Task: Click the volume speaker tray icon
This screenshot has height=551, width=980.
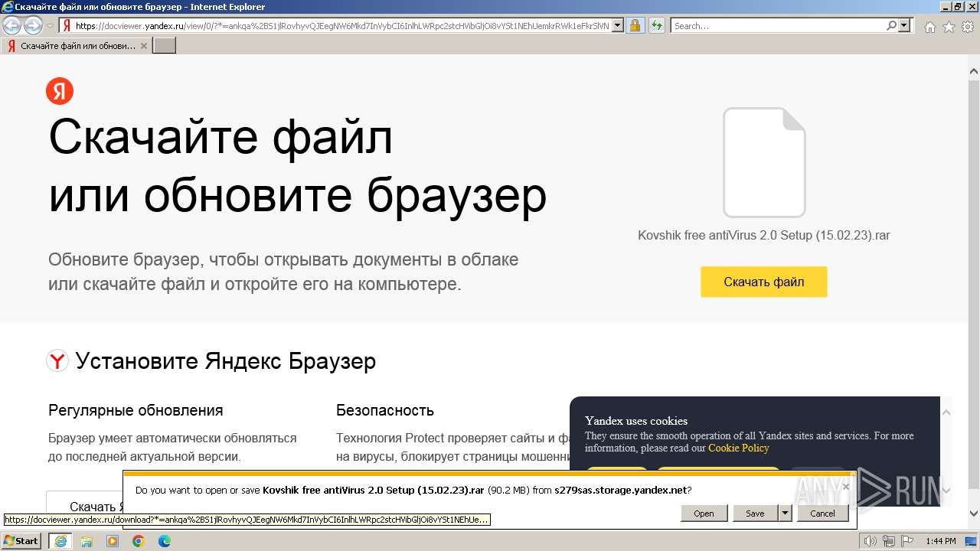Action: pos(870,541)
